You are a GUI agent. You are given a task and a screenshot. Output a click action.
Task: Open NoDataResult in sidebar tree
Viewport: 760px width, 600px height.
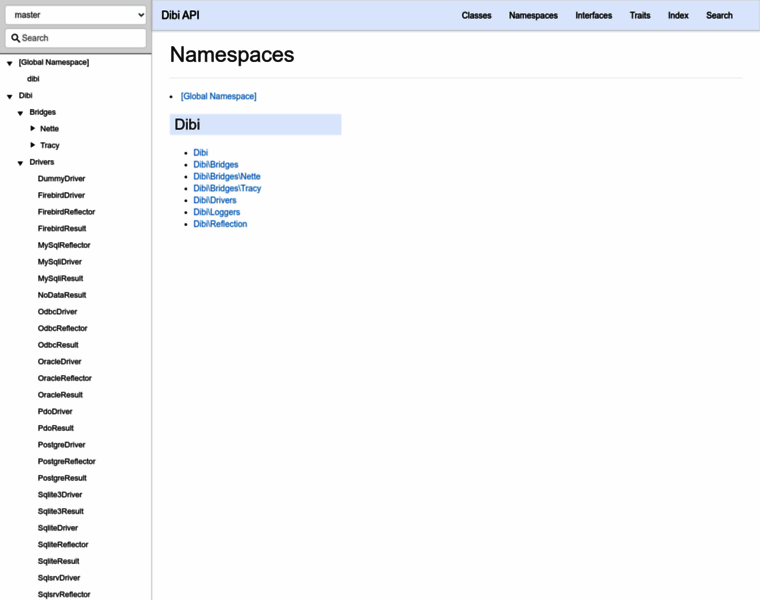click(x=62, y=295)
